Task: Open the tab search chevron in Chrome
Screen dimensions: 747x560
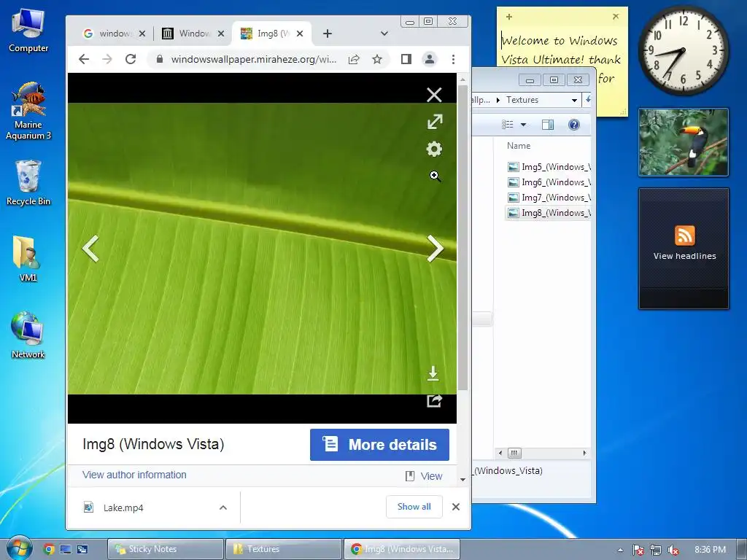Action: 384,34
